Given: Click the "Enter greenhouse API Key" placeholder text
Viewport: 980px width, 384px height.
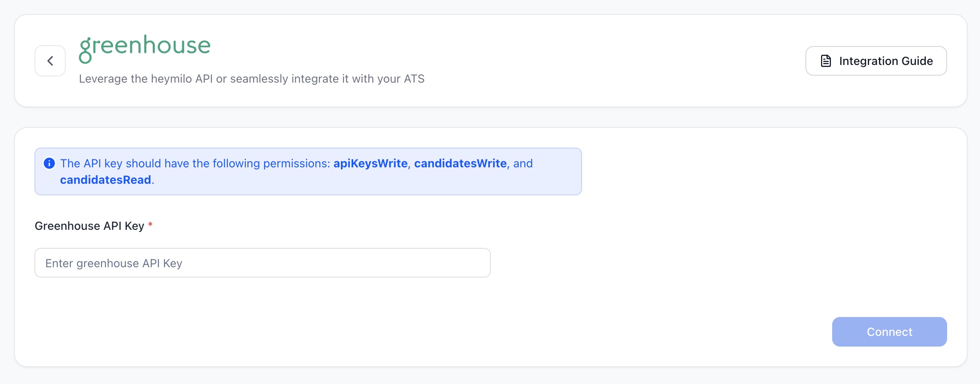Looking at the screenshot, I should pos(114,263).
